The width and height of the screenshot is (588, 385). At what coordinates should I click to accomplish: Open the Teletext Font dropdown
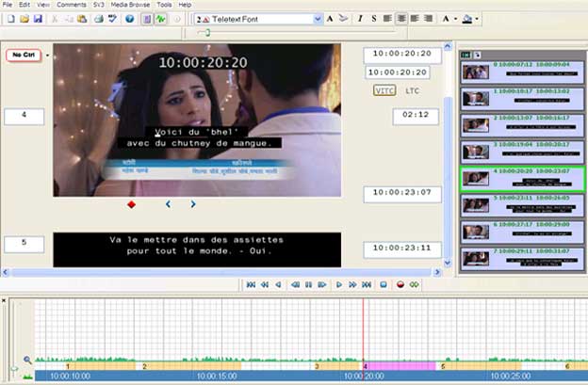click(x=318, y=19)
